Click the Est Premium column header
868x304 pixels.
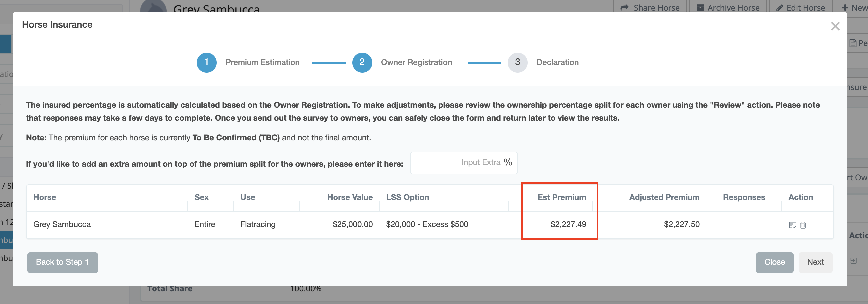click(561, 197)
